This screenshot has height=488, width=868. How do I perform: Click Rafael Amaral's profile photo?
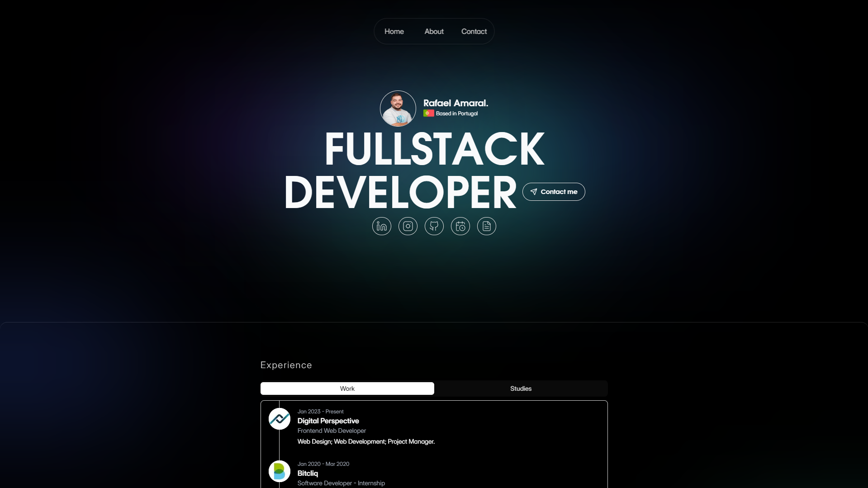click(x=398, y=109)
